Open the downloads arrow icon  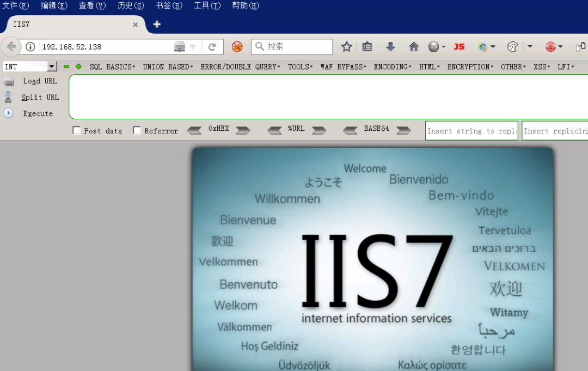(390, 47)
